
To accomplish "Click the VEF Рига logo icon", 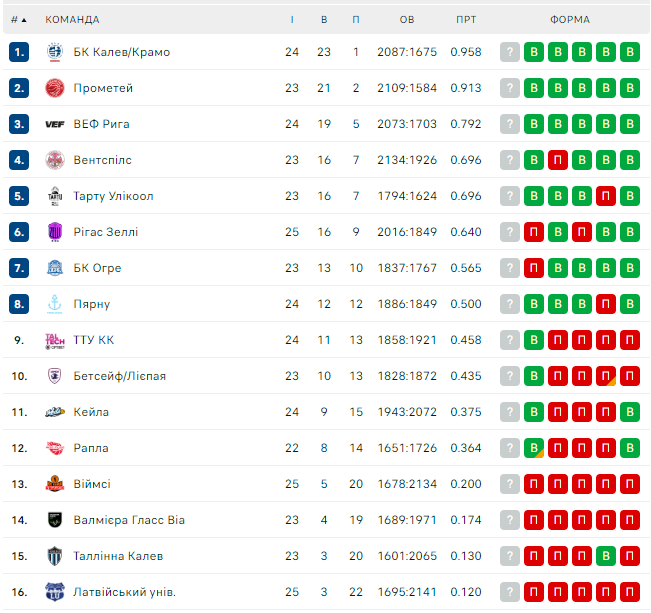I will pos(55,124).
